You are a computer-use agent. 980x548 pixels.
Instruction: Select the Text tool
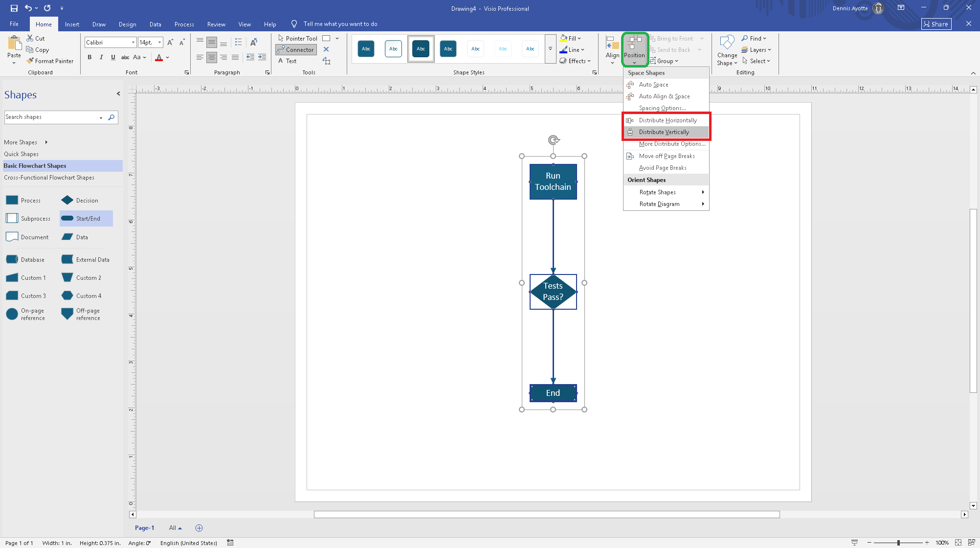[x=288, y=61]
